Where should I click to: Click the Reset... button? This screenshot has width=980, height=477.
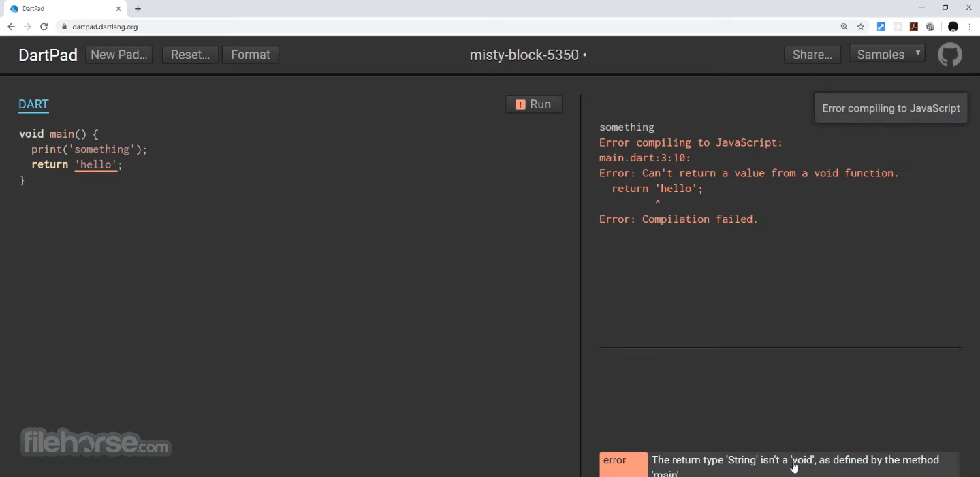click(x=190, y=55)
